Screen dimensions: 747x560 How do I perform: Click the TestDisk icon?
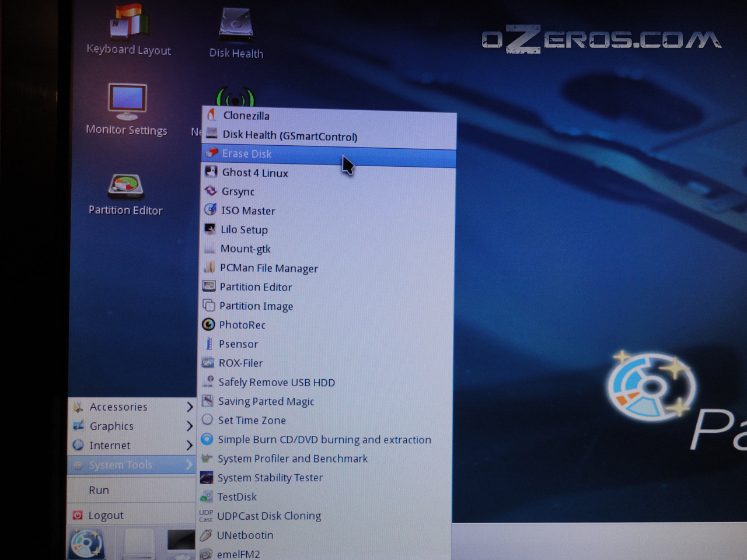click(x=206, y=496)
